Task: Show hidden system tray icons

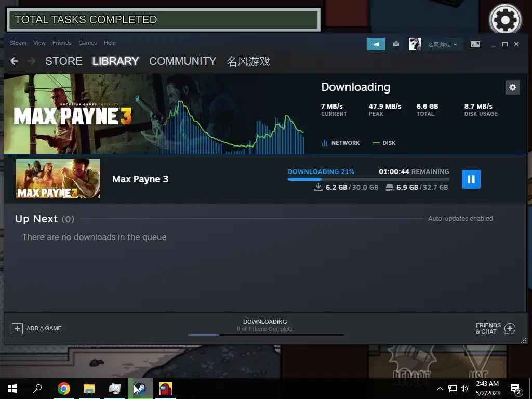Action: click(x=440, y=389)
